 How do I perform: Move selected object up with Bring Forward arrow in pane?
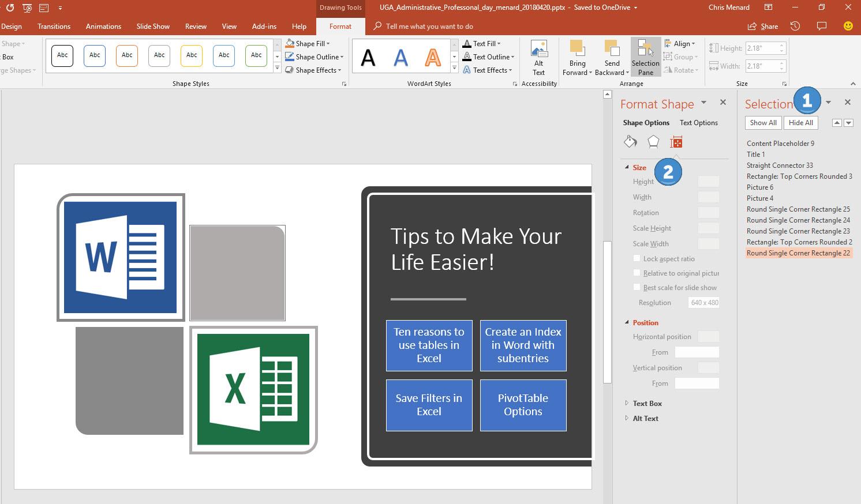(x=836, y=123)
